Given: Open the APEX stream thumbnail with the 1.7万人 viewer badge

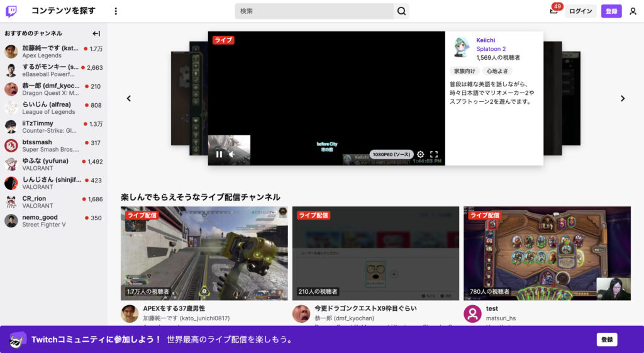Looking at the screenshot, I should click(x=204, y=253).
